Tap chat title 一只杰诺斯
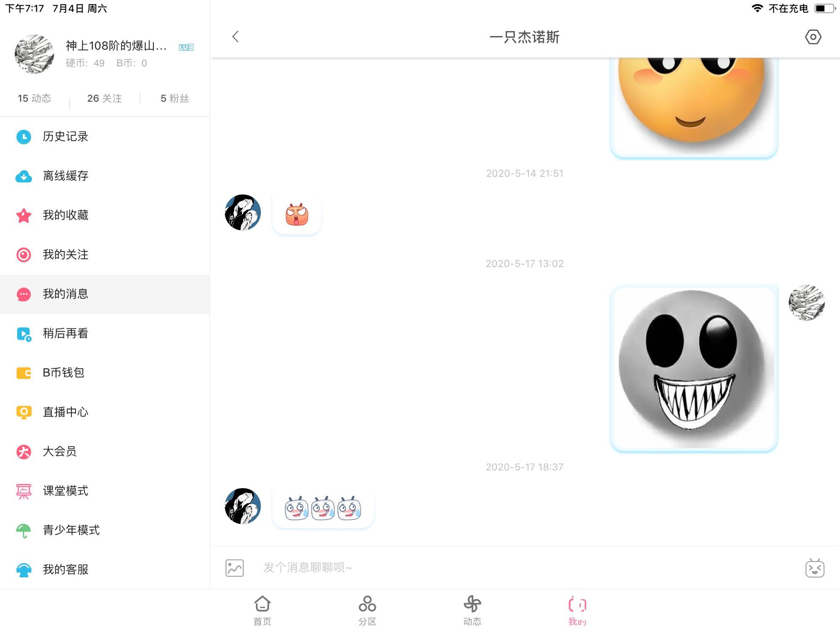This screenshot has height=630, width=840. click(x=525, y=37)
